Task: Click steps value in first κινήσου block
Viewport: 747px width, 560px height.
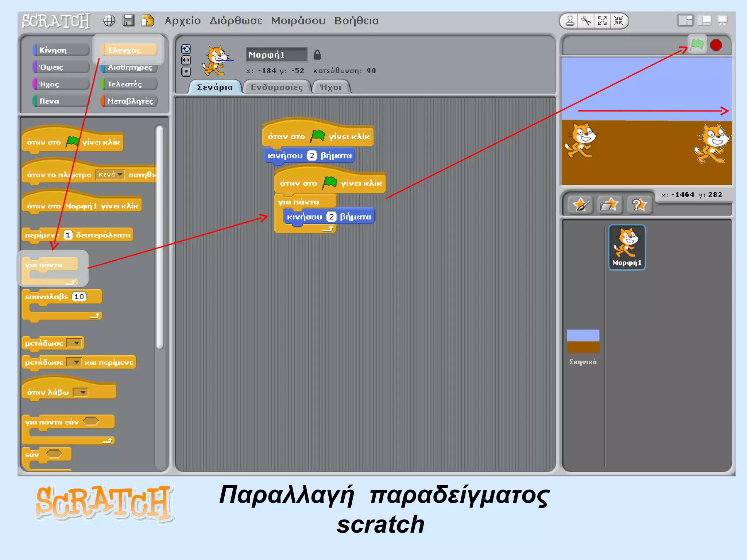Action: click(x=312, y=156)
